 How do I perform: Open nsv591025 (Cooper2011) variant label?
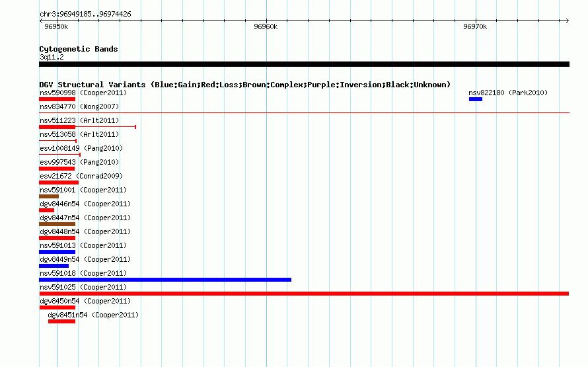pos(83,287)
